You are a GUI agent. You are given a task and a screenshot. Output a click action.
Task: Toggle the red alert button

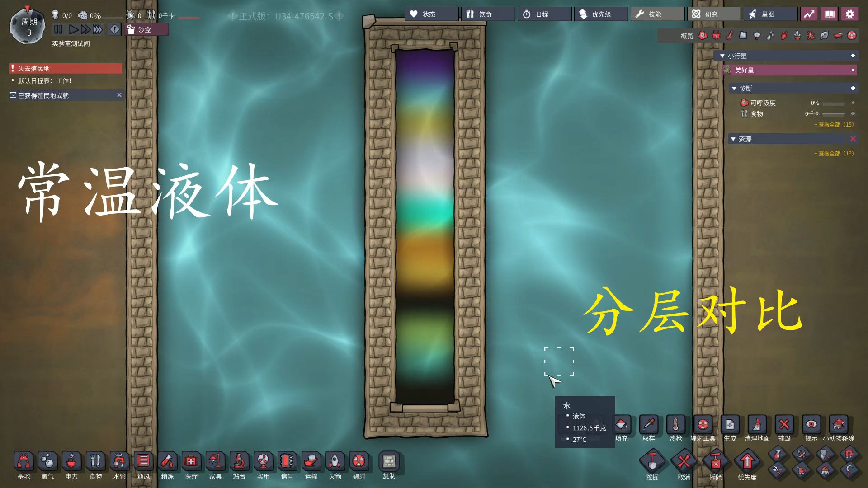115,30
